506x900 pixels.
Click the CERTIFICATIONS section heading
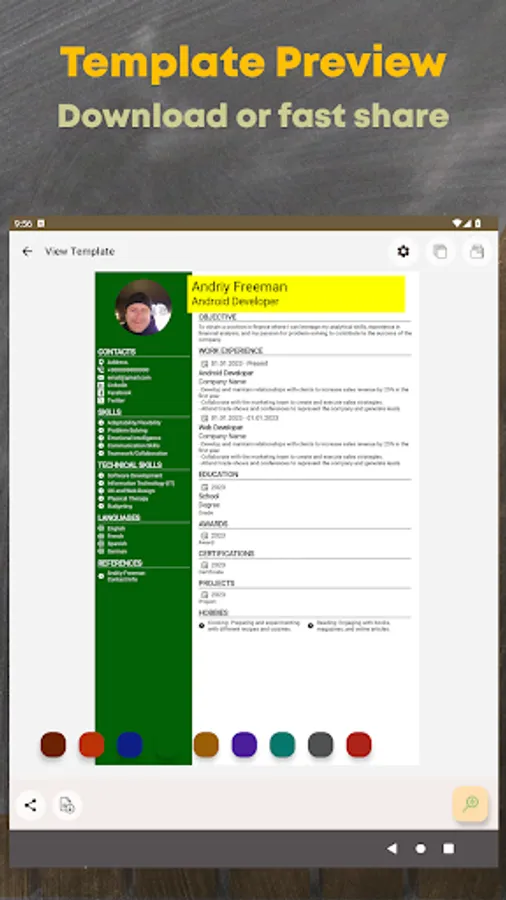click(226, 554)
